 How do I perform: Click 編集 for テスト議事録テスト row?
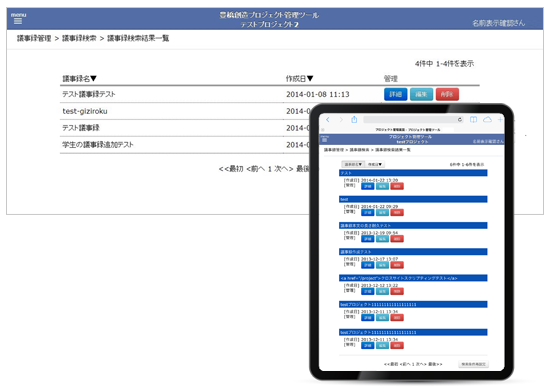click(421, 94)
